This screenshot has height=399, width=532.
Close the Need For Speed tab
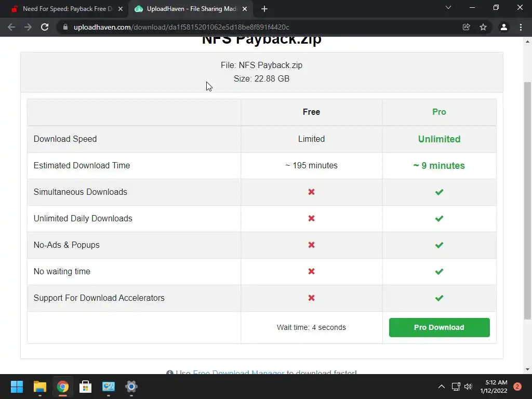[x=121, y=9]
